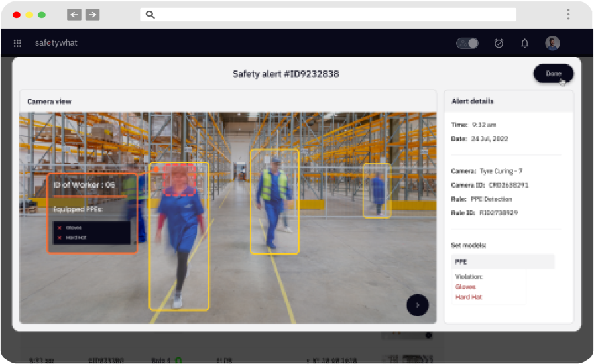Click the ID of Worker 06 overlay
The height and width of the screenshot is (364, 594).
[84, 185]
